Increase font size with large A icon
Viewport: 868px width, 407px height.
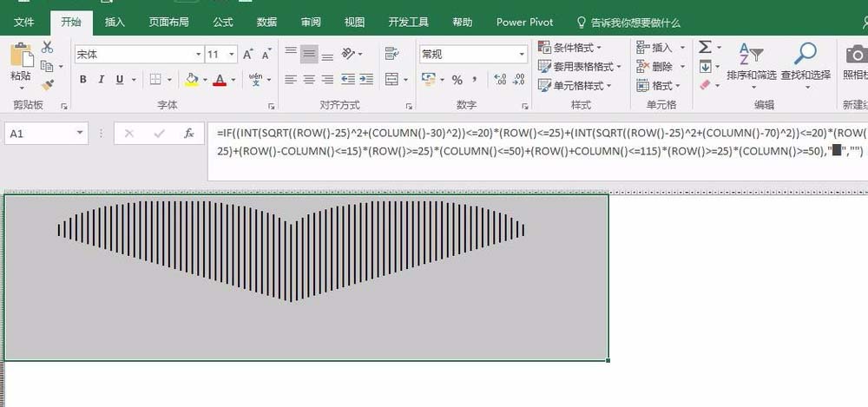pyautogui.click(x=247, y=55)
